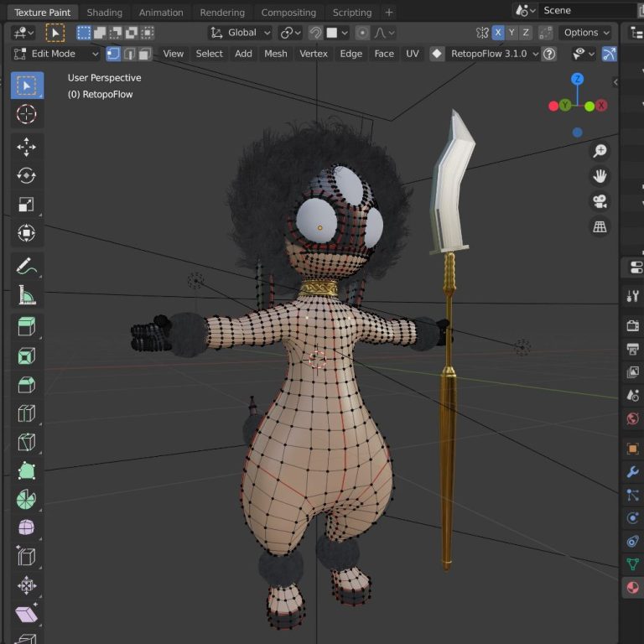
Task: Toggle camera view in viewport
Action: (600, 201)
